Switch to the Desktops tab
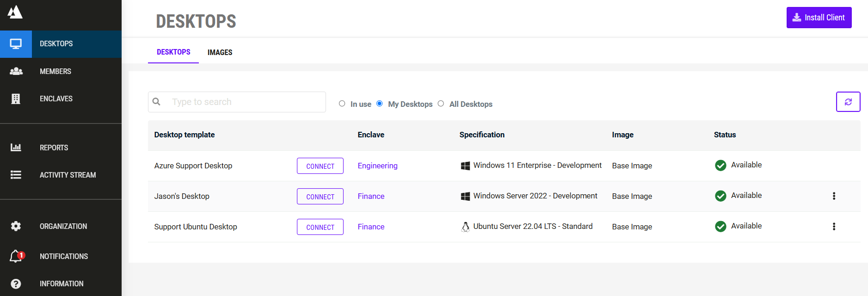Viewport: 868px width, 296px height. click(173, 52)
